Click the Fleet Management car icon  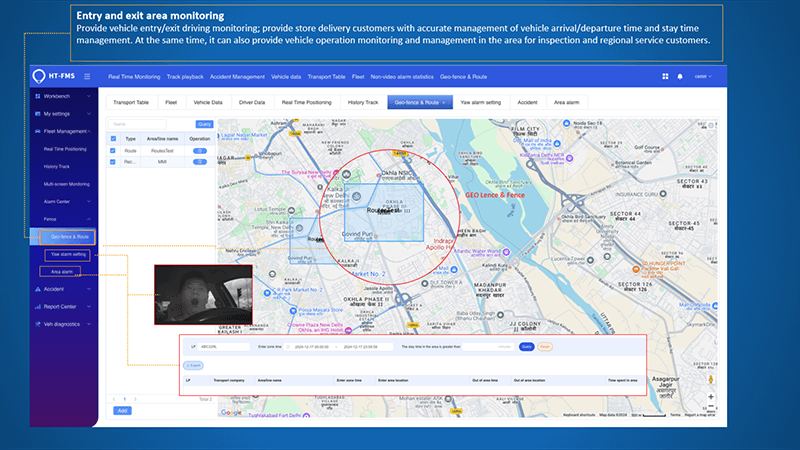(38, 131)
